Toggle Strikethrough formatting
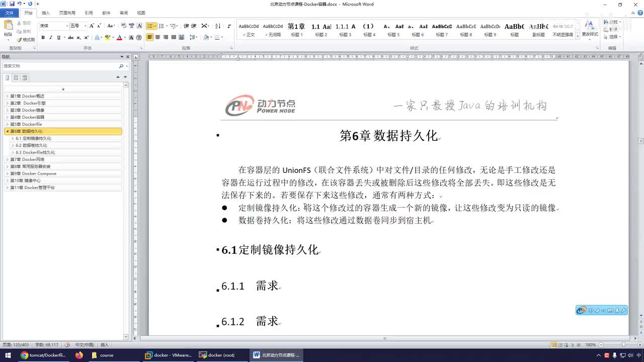Viewport: 644px width, 362px height. [70, 38]
